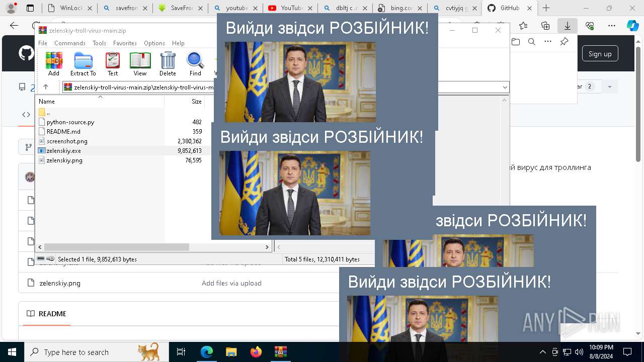Click the taskbar search box
This screenshot has width=644, height=362.
[x=96, y=352]
